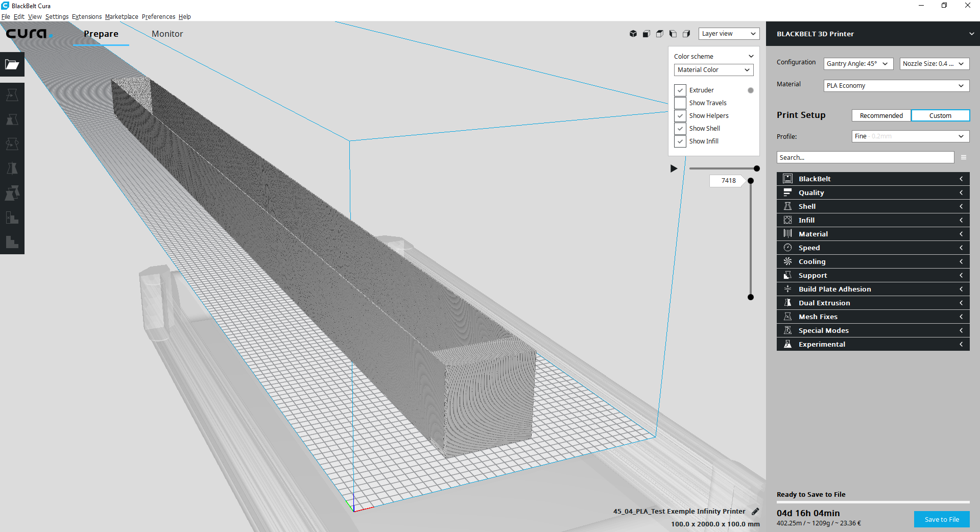Toggle the Extruder checkbox
Viewport: 980px width, 532px height.
(680, 90)
